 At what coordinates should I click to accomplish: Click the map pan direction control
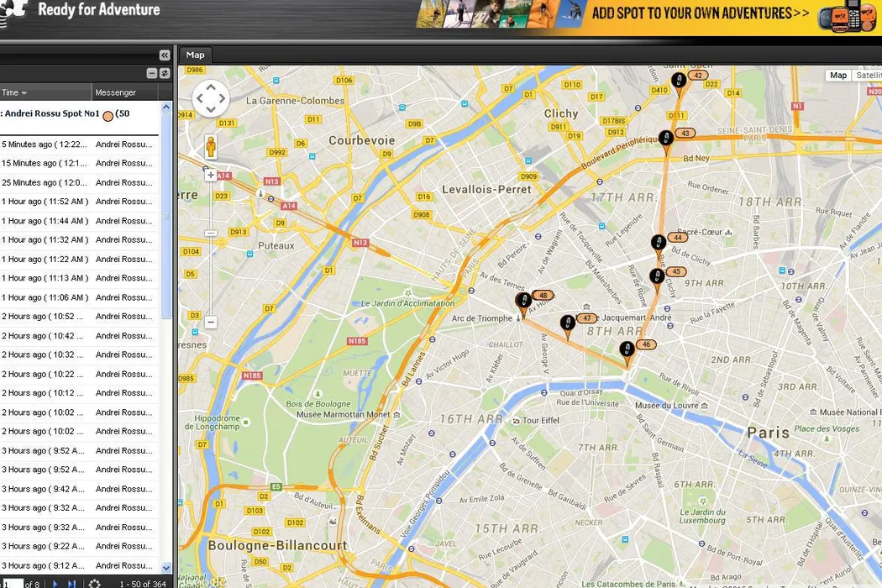[210, 99]
